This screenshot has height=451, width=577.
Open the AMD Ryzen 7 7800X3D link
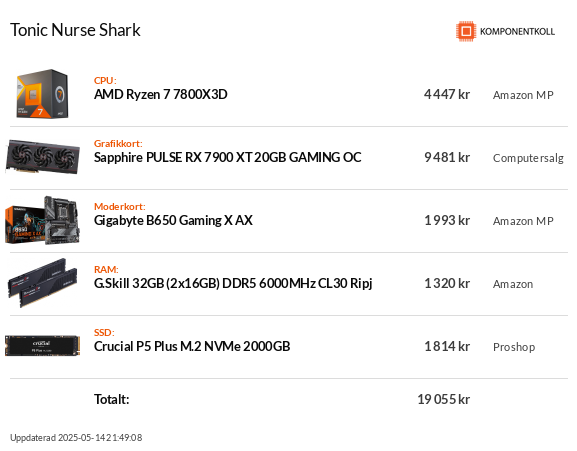160,95
